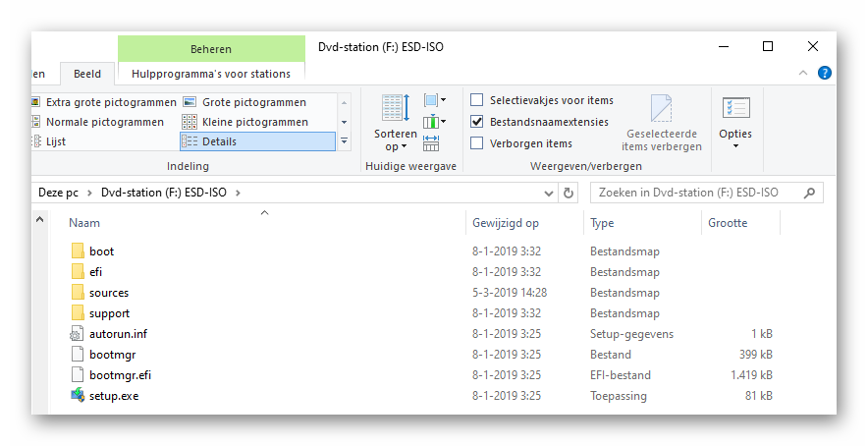The image size is (868, 446).
Task: Sort by Type column header
Action: point(602,223)
